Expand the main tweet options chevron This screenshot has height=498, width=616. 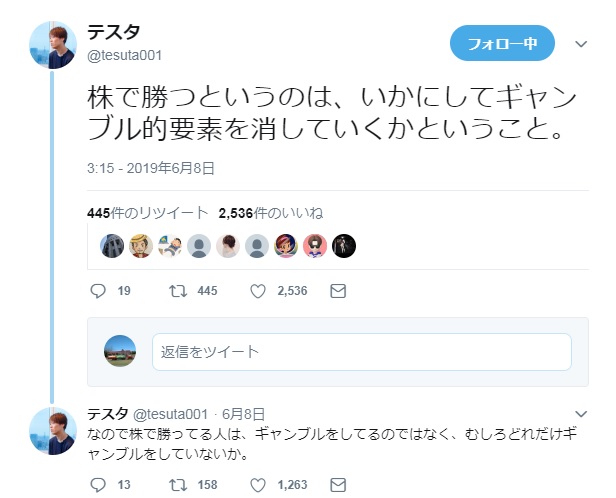click(581, 44)
